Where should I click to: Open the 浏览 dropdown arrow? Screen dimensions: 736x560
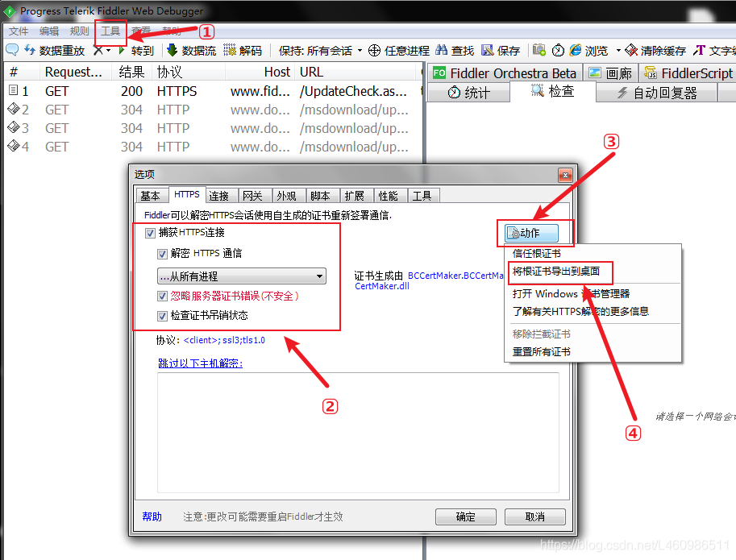[x=618, y=50]
